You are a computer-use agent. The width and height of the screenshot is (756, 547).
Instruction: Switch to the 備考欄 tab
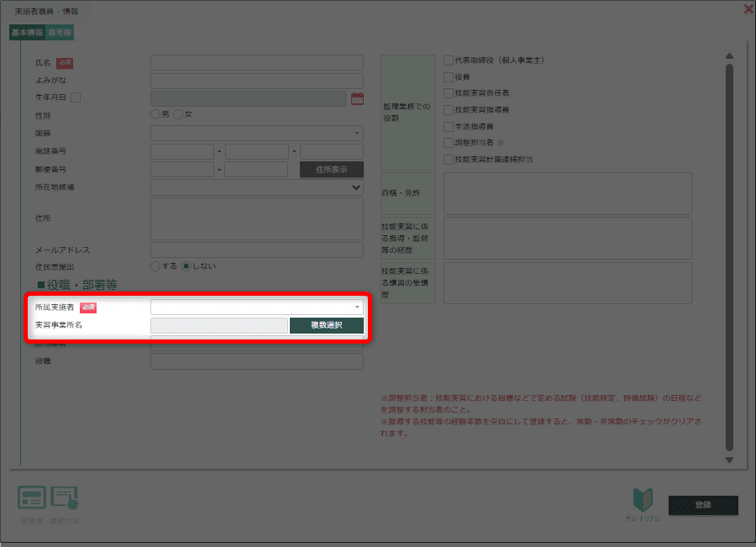coord(60,33)
